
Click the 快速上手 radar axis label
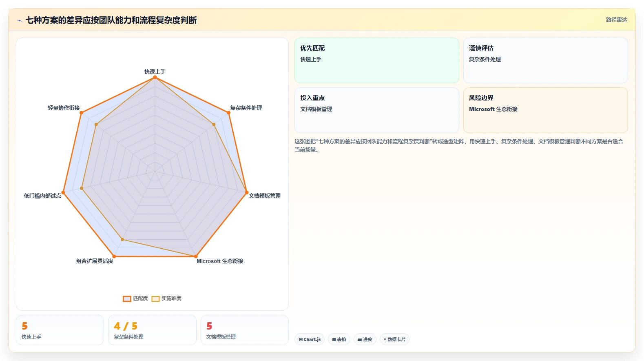tap(155, 71)
